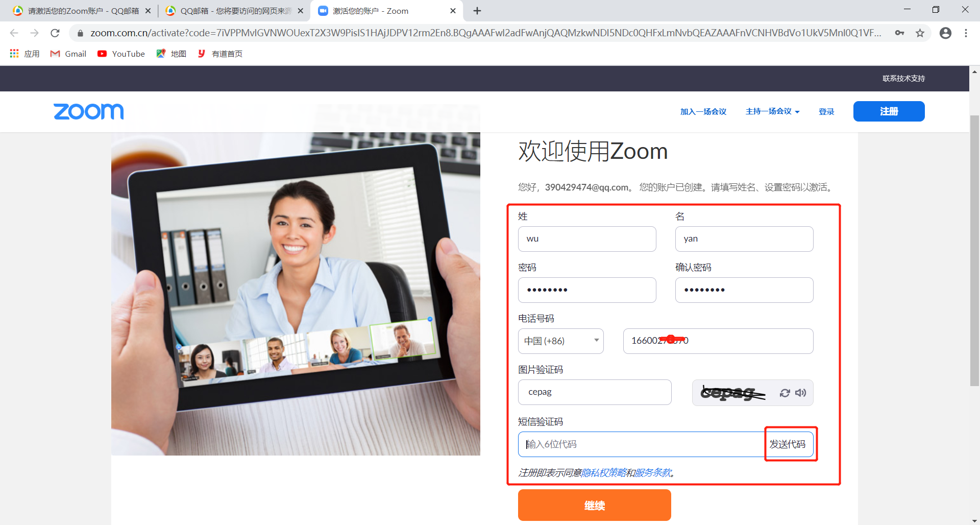980x525 pixels.
Task: Click the 密码 password field
Action: pos(587,290)
